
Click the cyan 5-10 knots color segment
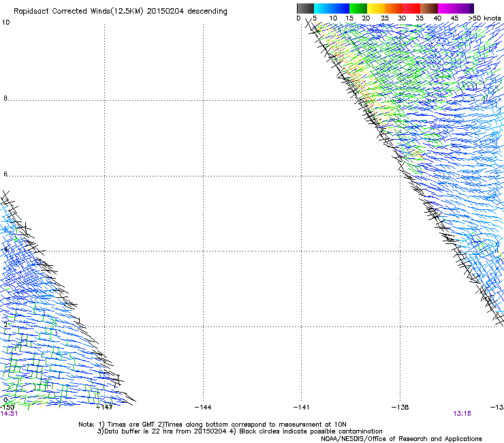tap(323, 8)
